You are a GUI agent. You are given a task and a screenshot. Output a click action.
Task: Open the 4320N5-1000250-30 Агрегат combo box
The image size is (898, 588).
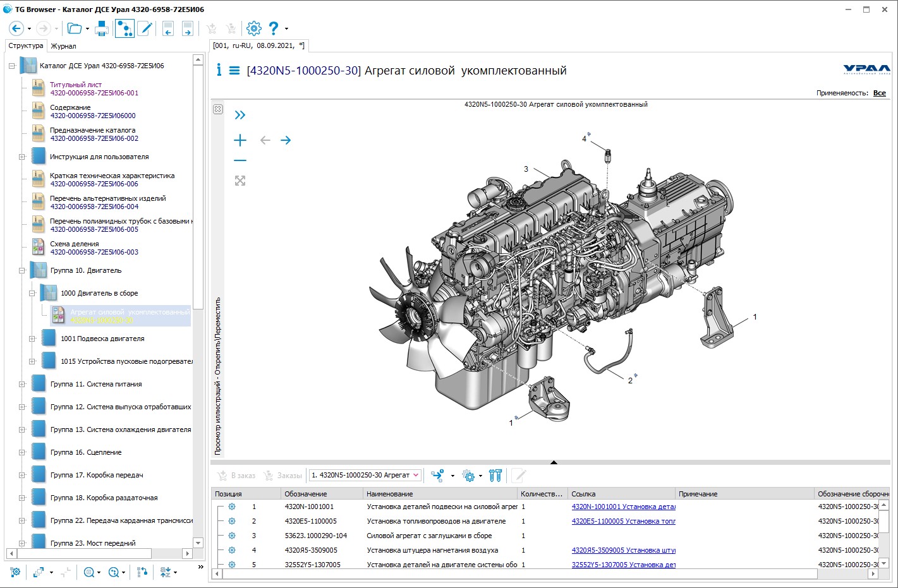(x=365, y=475)
